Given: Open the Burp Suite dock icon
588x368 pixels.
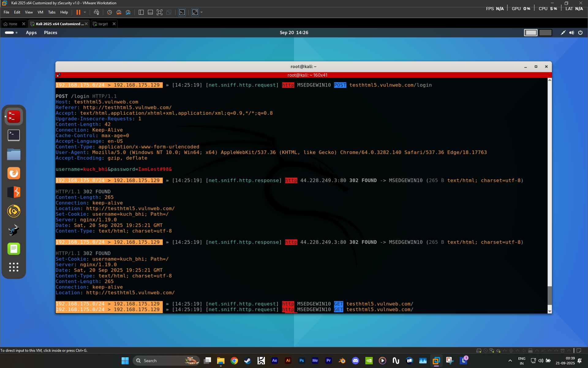Looking at the screenshot, I should [x=13, y=192].
